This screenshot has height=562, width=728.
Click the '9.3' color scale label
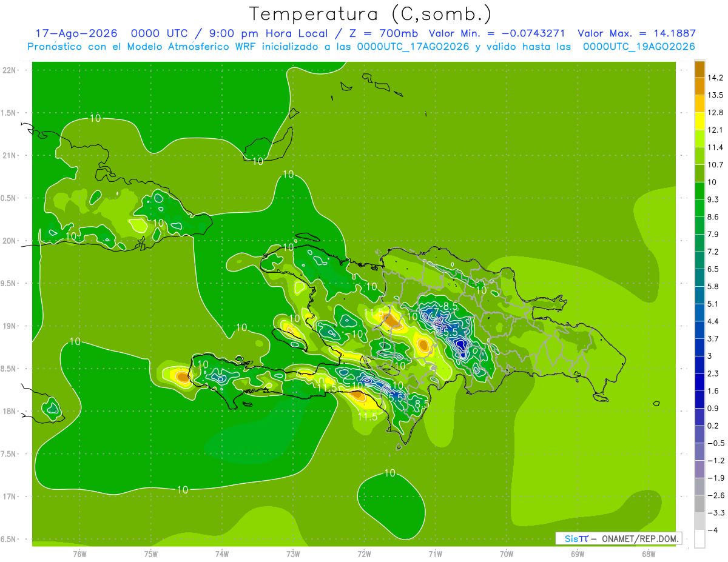pos(713,199)
